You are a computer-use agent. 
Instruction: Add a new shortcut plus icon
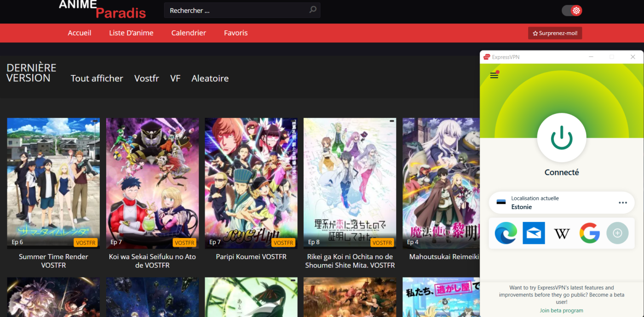pyautogui.click(x=618, y=233)
